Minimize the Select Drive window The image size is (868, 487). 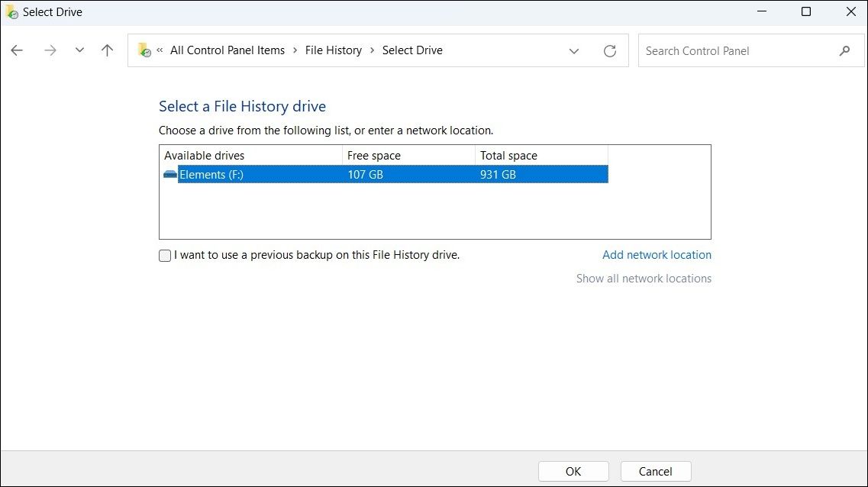click(x=762, y=11)
